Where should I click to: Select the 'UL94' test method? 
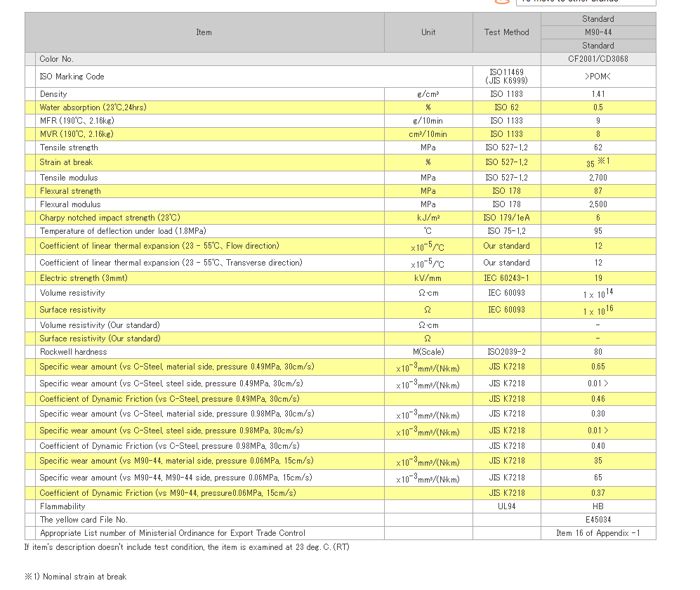point(507,506)
